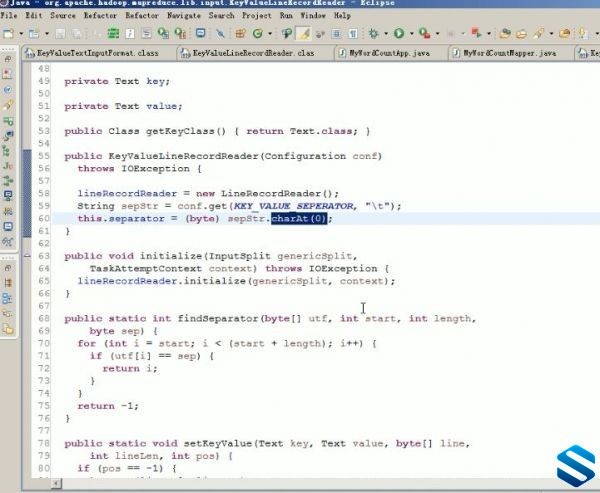Screen dimensions: 600x493
Task: Open the Navigate menu
Action: (184, 16)
